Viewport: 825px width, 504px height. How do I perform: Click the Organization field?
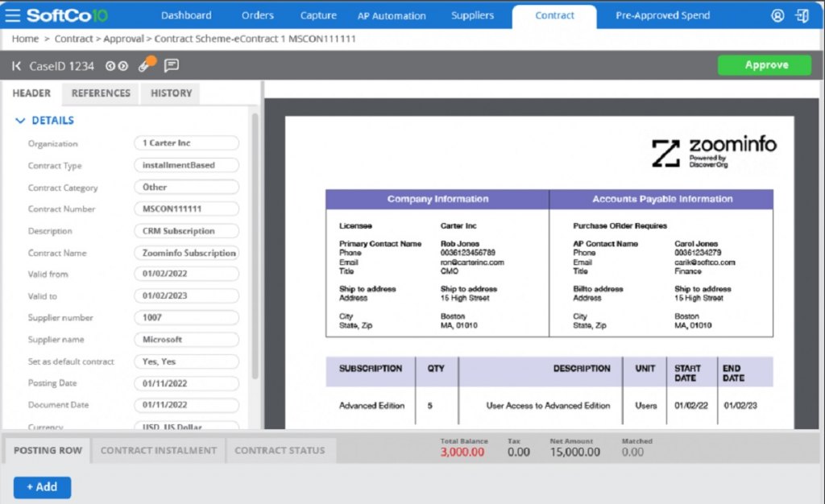tap(186, 143)
